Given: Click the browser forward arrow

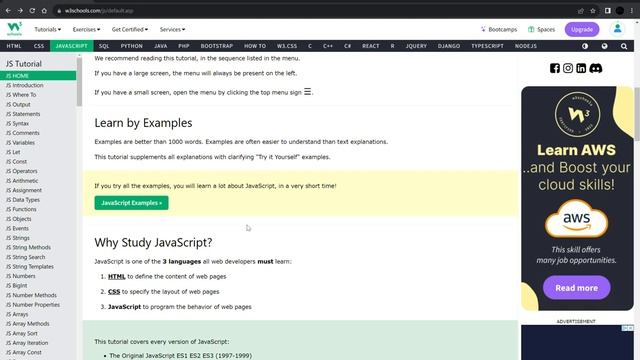Looking at the screenshot, I should [x=20, y=11].
